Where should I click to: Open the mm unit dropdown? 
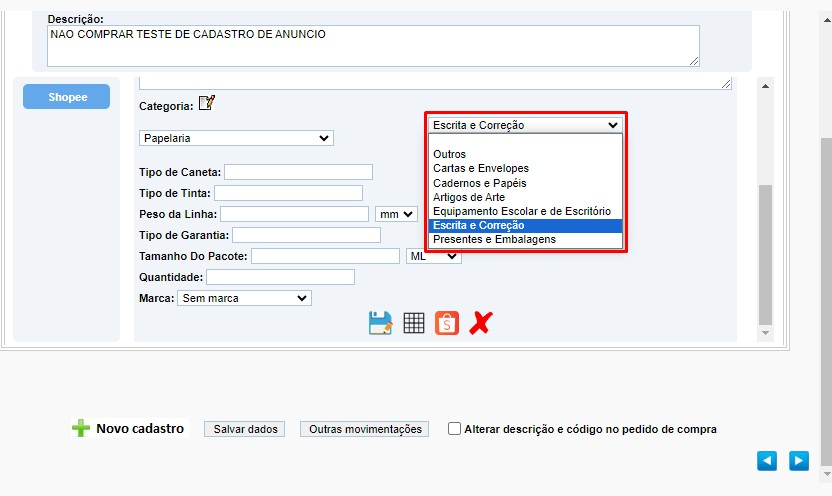click(x=396, y=214)
